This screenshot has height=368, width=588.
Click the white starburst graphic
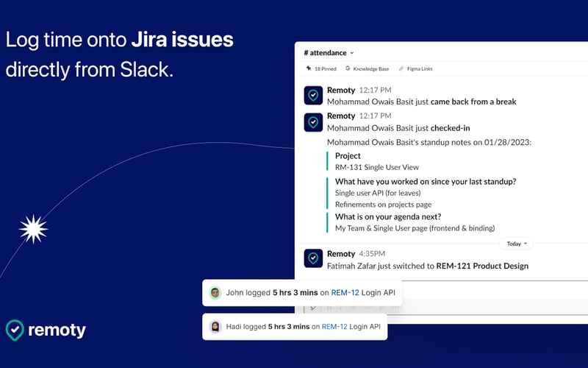[x=33, y=229]
